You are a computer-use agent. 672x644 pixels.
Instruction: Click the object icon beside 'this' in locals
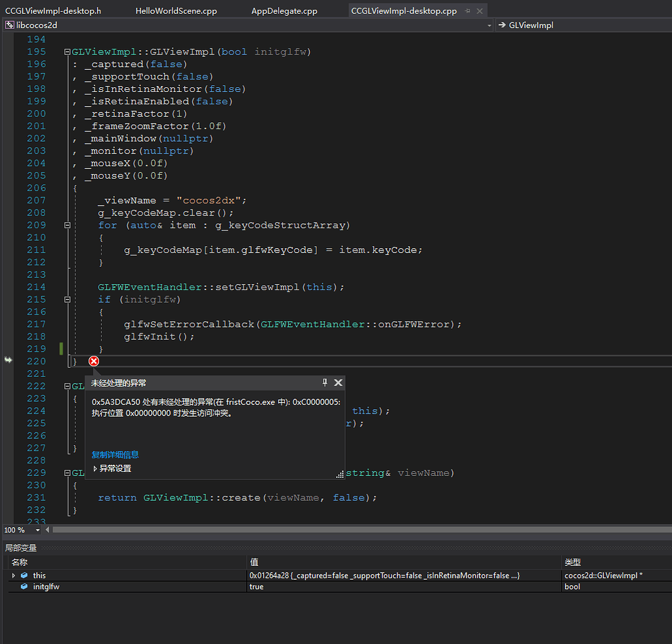point(24,575)
